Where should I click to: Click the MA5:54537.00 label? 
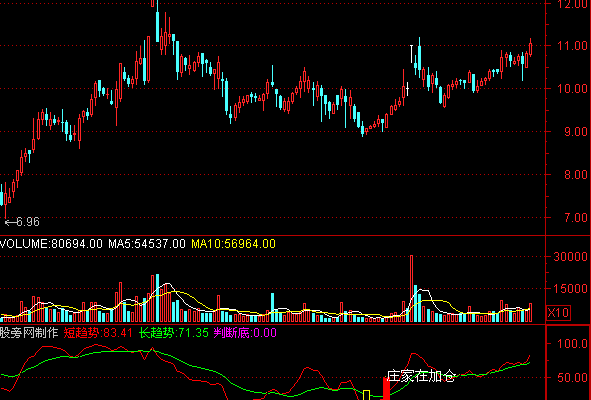(x=147, y=244)
